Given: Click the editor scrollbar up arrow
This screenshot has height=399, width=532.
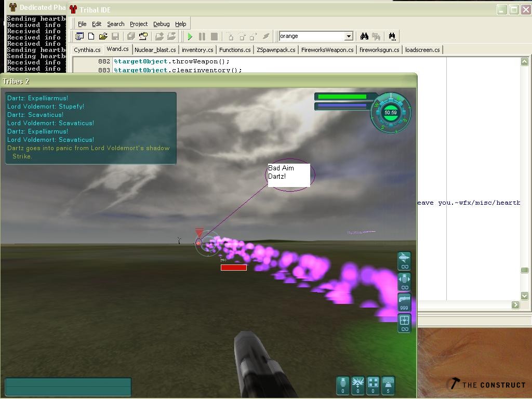Looking at the screenshot, I should click(x=525, y=61).
